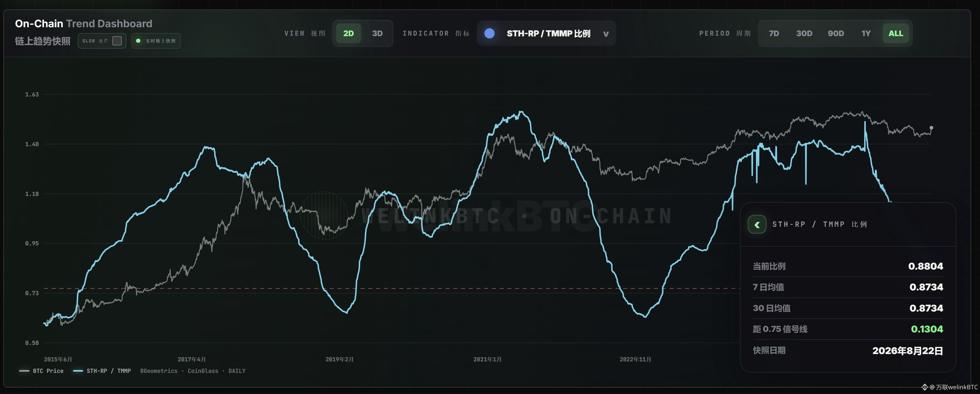Click the 快照日期 value 2026年8月22日
Screen dimensions: 980x394
(908, 350)
